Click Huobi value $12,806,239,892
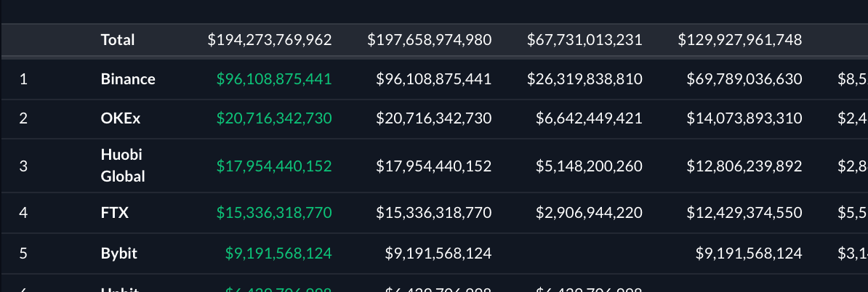The width and height of the screenshot is (868, 292). click(744, 166)
